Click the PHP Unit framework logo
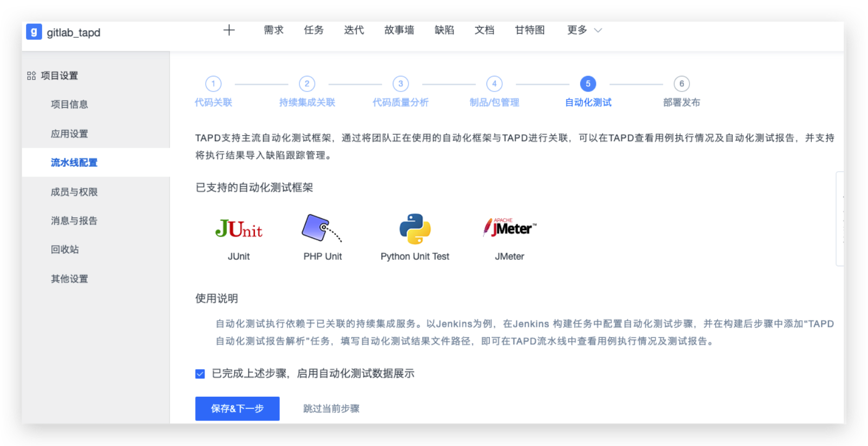868x446 pixels. tap(322, 228)
